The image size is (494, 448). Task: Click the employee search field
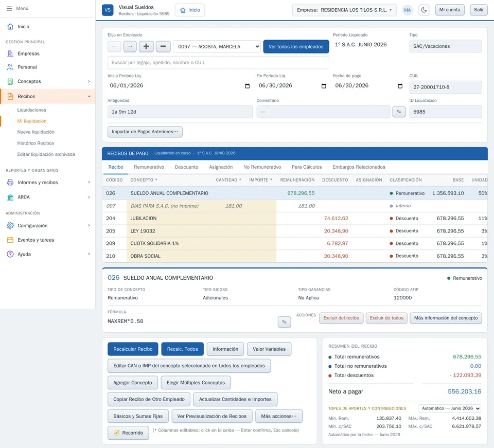218,63
